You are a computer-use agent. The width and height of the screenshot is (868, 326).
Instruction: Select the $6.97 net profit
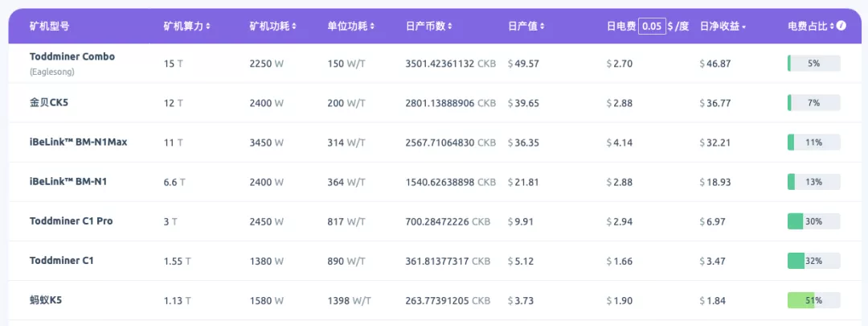click(713, 222)
